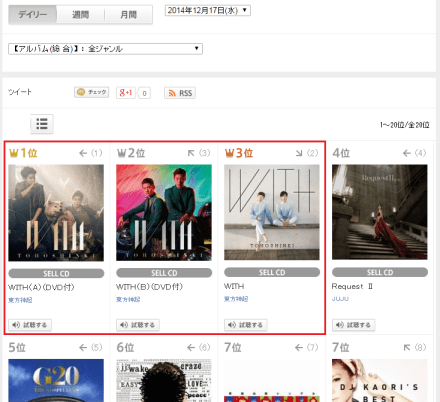Click SELL CD badge under Request II
The width and height of the screenshot is (440, 402).
(x=380, y=272)
